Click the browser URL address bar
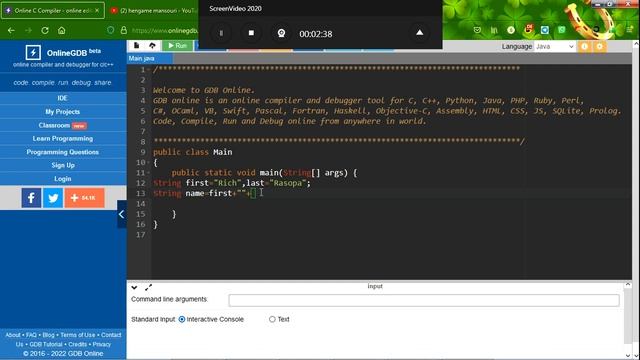This screenshot has height=360, width=640. point(165,30)
